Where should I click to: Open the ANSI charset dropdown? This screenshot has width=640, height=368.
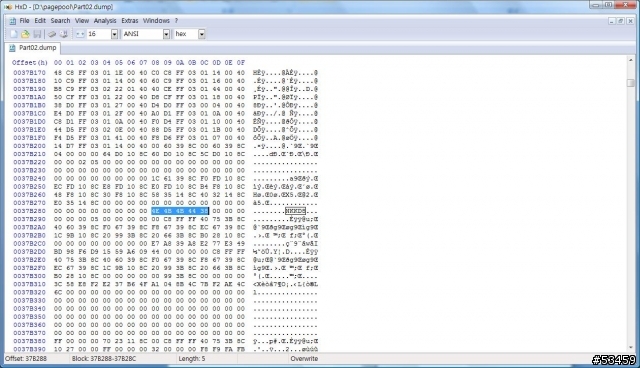pos(166,34)
